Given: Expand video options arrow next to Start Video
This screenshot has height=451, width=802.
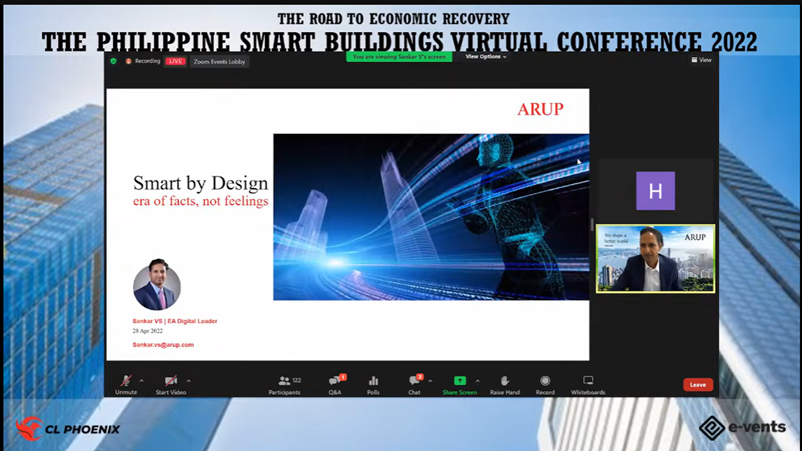Looking at the screenshot, I should tap(189, 381).
